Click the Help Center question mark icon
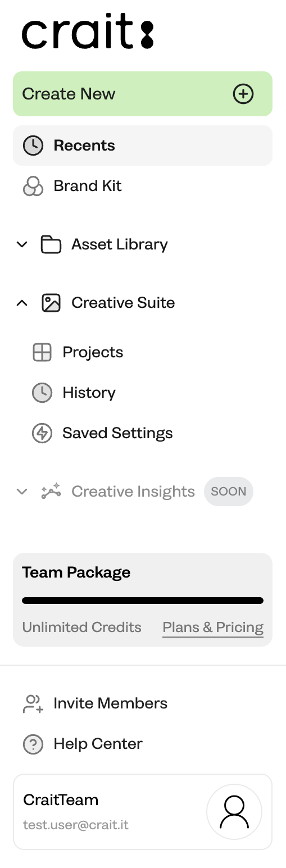This screenshot has width=286, height=868. pyautogui.click(x=33, y=744)
